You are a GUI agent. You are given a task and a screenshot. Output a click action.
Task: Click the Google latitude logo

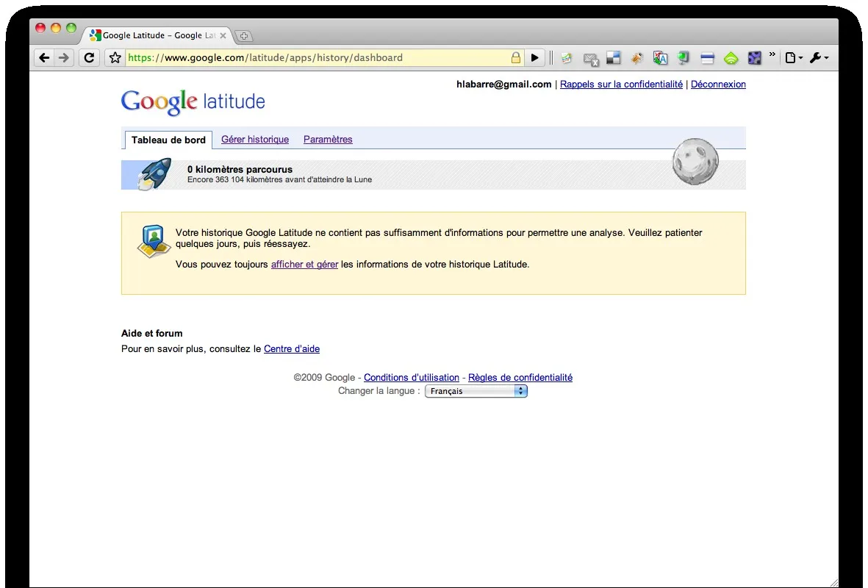click(193, 102)
